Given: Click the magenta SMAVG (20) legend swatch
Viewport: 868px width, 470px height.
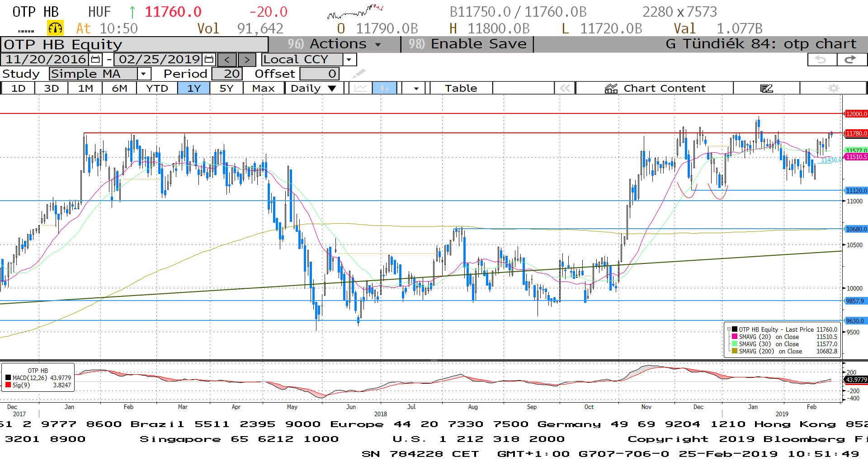Looking at the screenshot, I should pos(735,337).
